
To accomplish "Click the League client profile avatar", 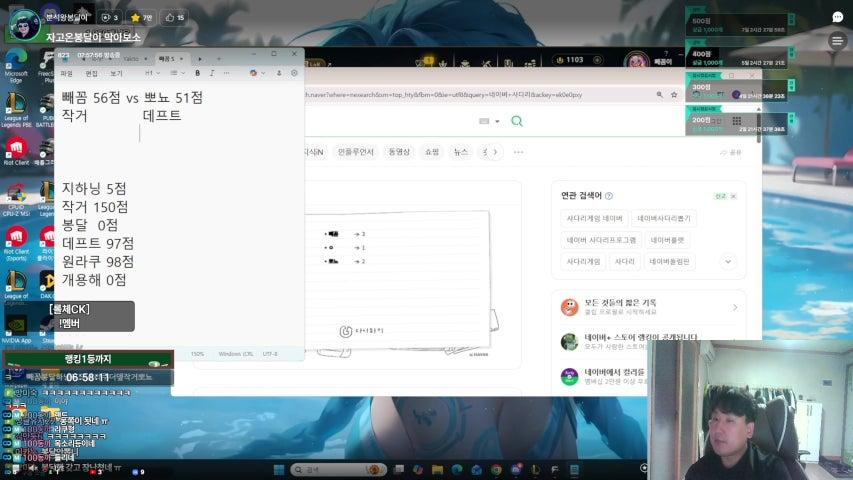I will coord(636,61).
